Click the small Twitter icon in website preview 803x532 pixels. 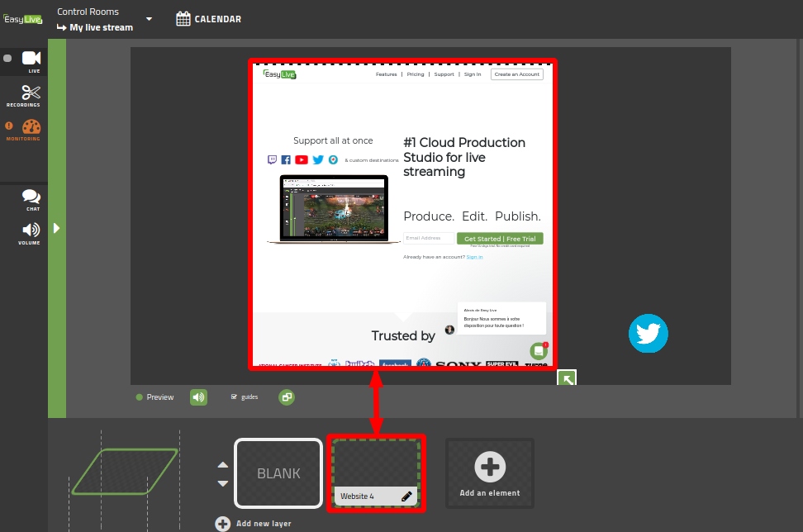[x=318, y=159]
